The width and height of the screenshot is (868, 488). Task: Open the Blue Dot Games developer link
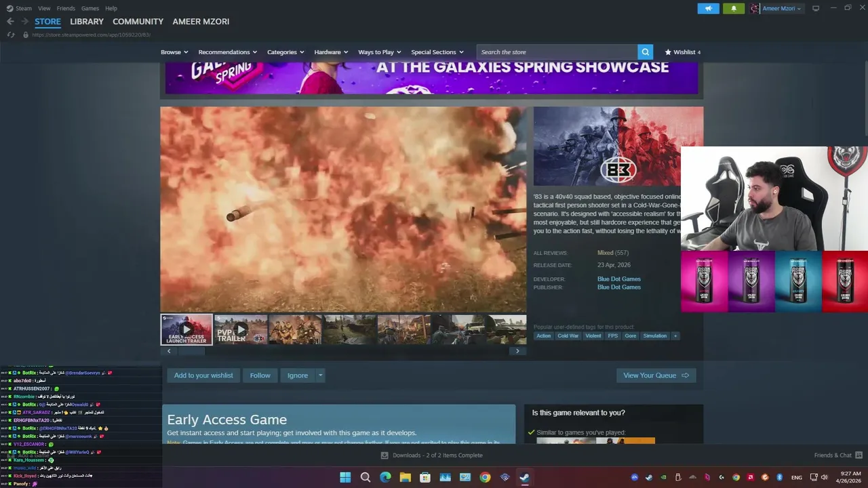click(618, 279)
